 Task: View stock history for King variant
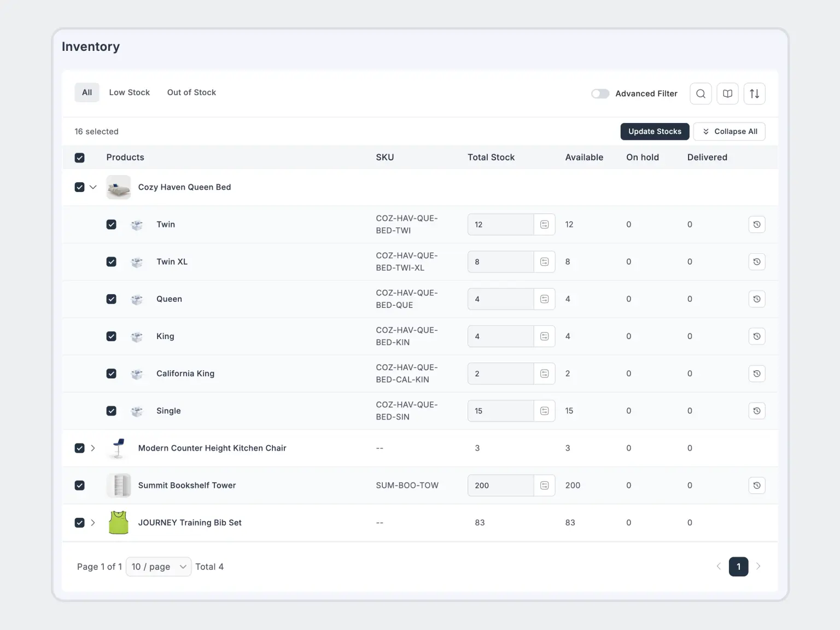click(x=757, y=336)
